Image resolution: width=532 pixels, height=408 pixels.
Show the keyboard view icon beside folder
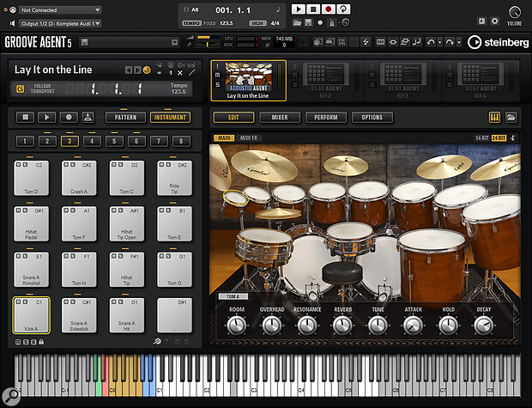point(495,117)
